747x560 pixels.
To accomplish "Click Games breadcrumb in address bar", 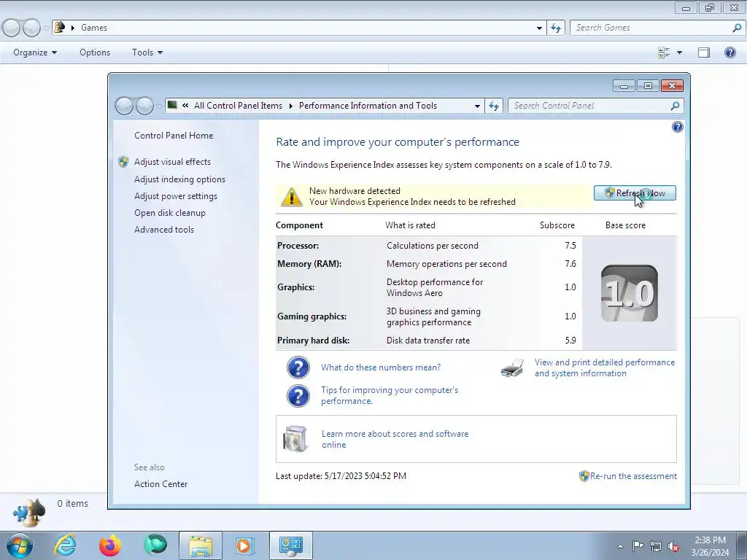I will 94,28.
